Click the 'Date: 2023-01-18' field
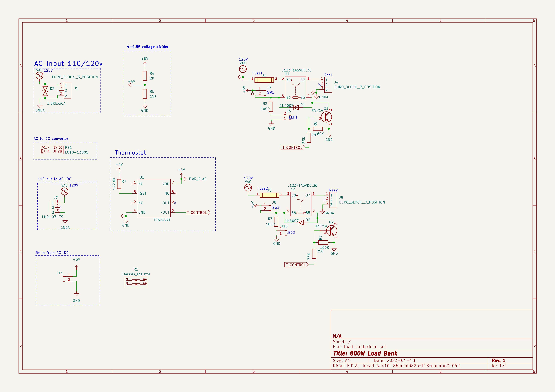555x392 pixels. (395, 360)
